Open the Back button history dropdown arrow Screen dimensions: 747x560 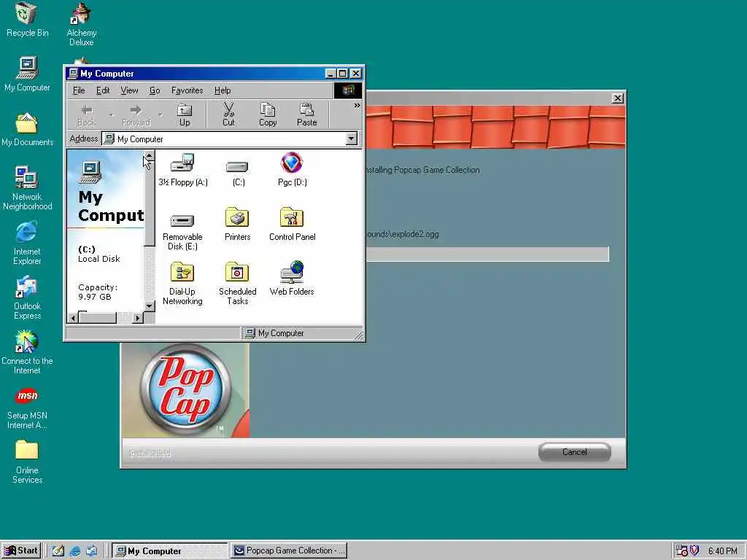tap(111, 114)
